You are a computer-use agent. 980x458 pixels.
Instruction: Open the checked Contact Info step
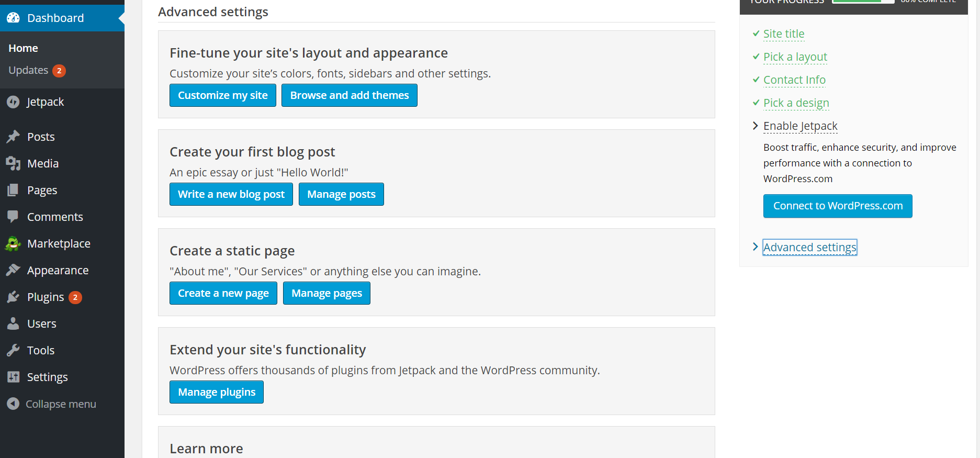pos(794,80)
